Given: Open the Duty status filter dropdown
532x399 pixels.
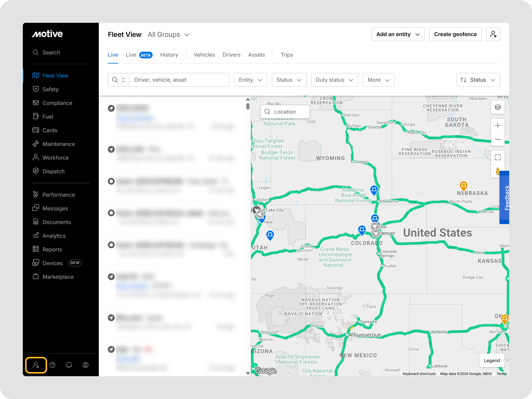Looking at the screenshot, I should tap(334, 80).
